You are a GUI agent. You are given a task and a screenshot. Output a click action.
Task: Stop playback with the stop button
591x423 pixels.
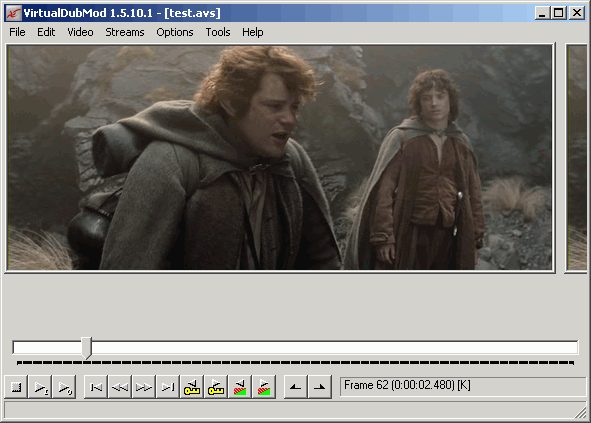16,387
